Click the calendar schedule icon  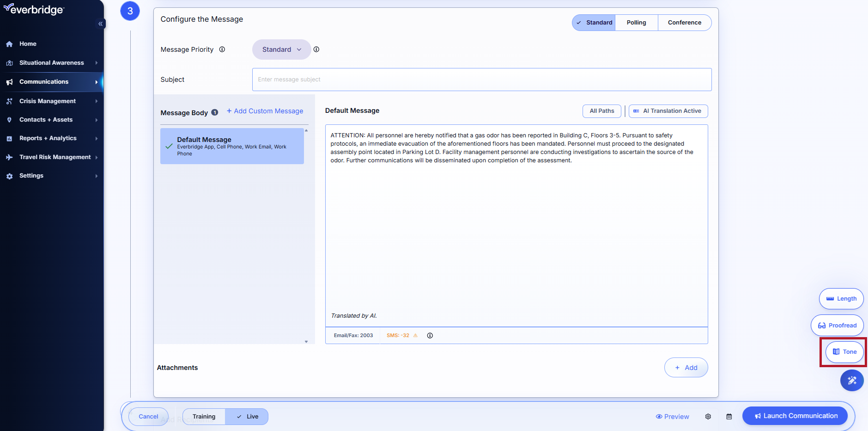[729, 417]
